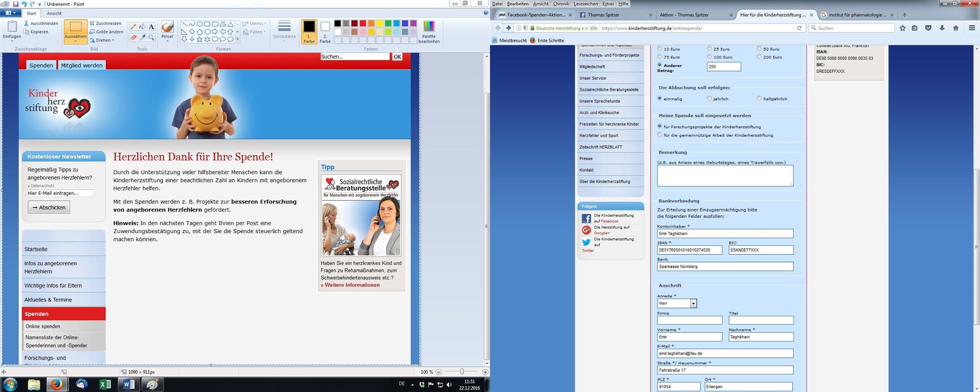Select the 25 Euro radio button
This screenshot has width=980, height=392.
pyautogui.click(x=710, y=48)
